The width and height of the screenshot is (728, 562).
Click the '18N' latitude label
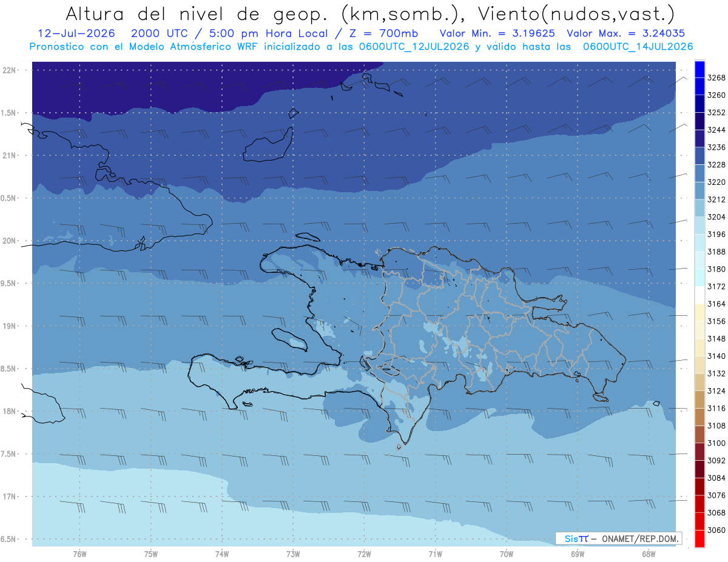click(x=10, y=411)
